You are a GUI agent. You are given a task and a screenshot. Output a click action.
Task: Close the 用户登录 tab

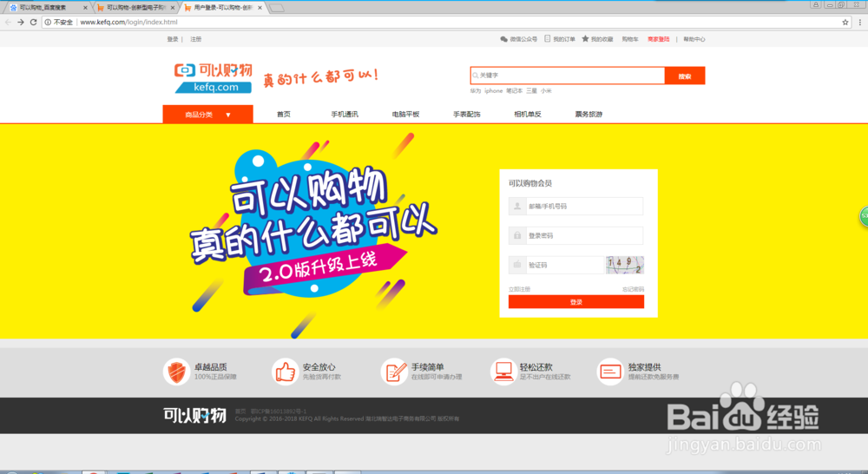(260, 8)
